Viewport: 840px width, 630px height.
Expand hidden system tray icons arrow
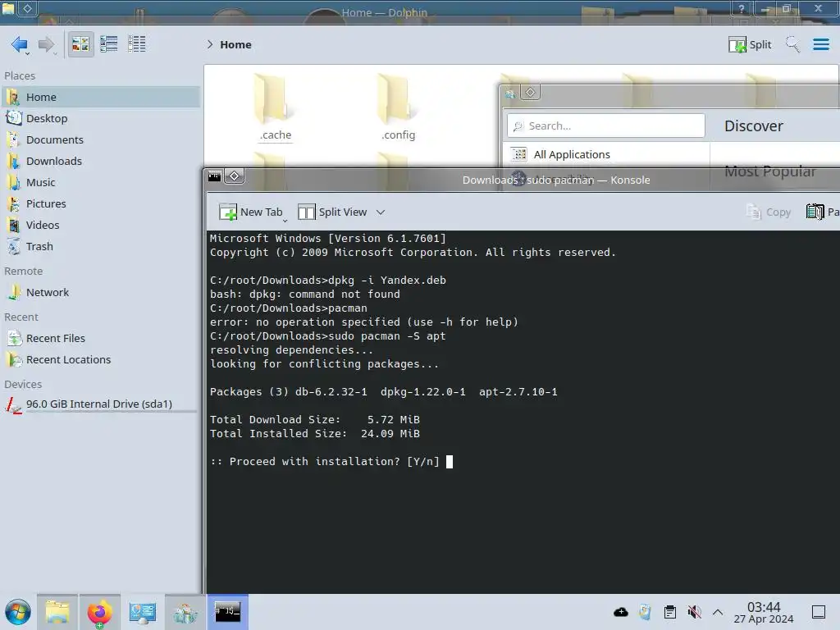pyautogui.click(x=718, y=612)
